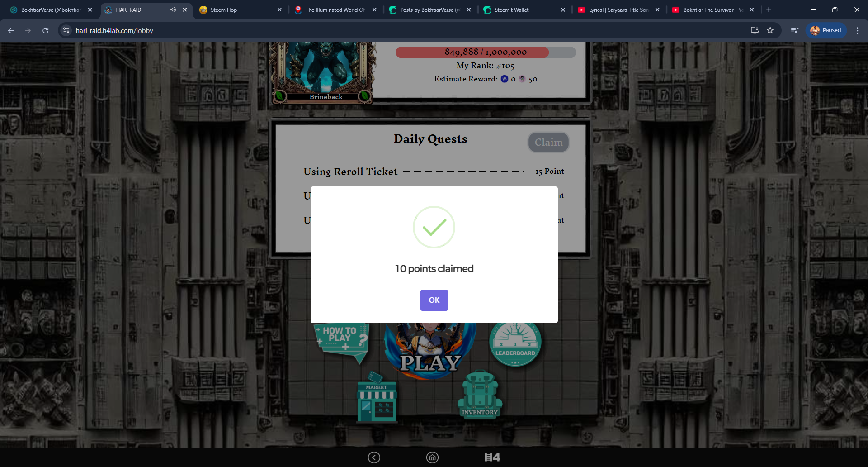This screenshot has height=467, width=868.
Task: Open the Market shop icon
Action: (x=377, y=398)
